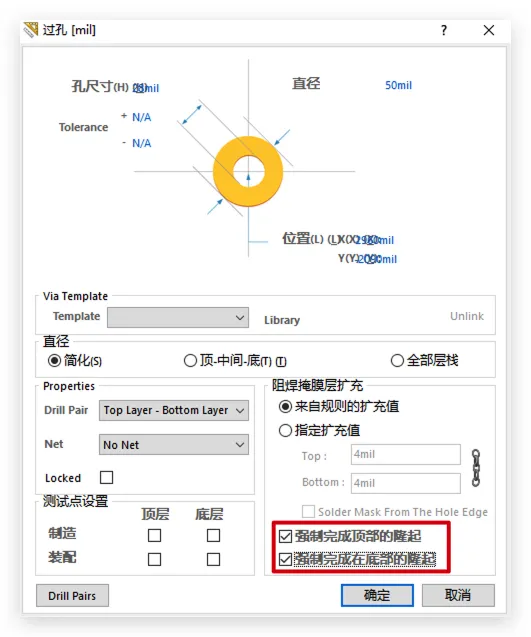Open the Via Template dropdown
The image size is (531, 637).
[178, 317]
